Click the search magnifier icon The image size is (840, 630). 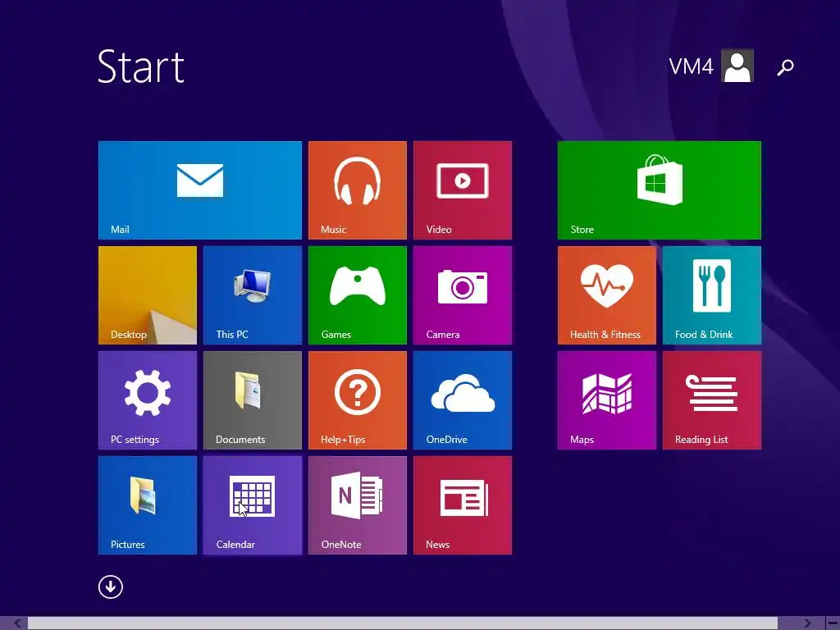(785, 67)
